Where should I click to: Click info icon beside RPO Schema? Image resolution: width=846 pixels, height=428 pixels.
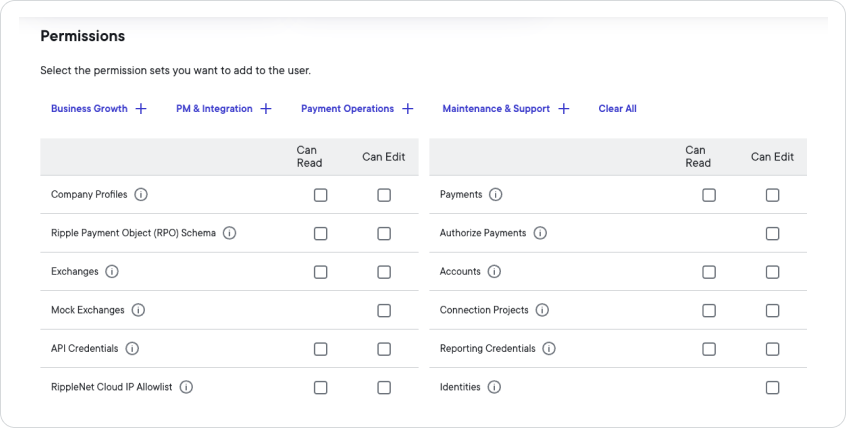[x=229, y=233]
